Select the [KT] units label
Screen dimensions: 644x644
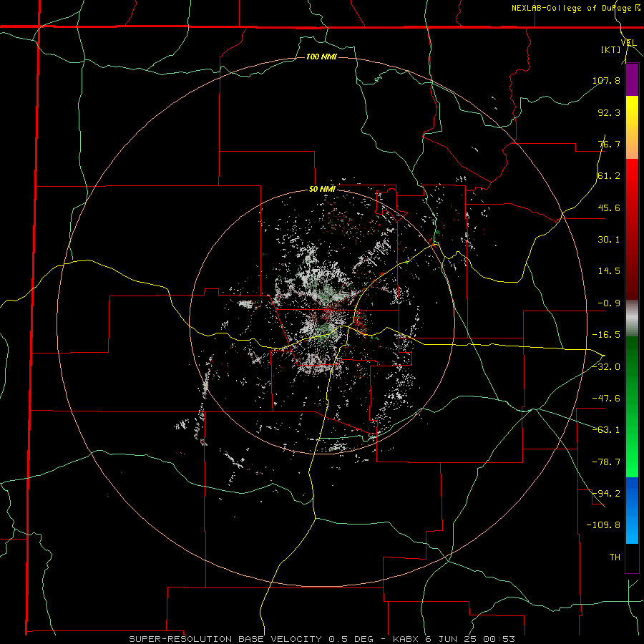point(611,49)
